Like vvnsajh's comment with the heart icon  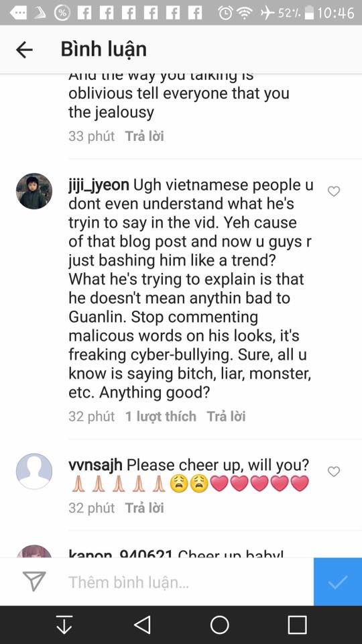tap(334, 472)
